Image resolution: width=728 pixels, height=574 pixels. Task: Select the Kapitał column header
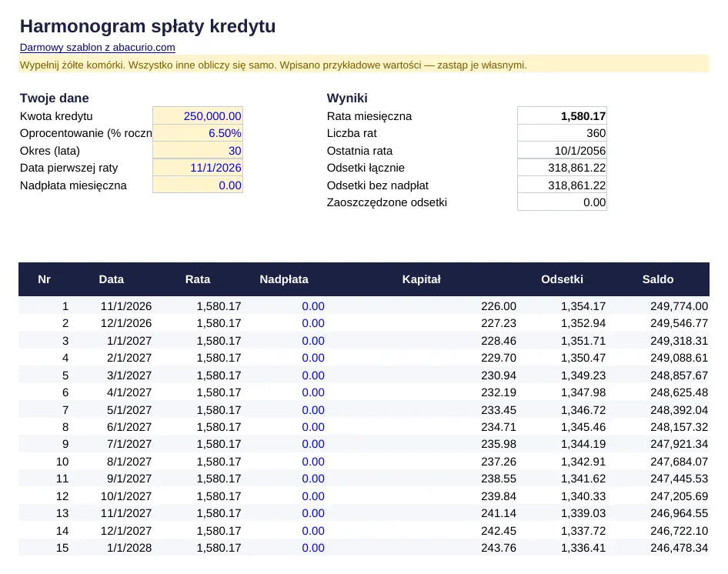(x=422, y=279)
